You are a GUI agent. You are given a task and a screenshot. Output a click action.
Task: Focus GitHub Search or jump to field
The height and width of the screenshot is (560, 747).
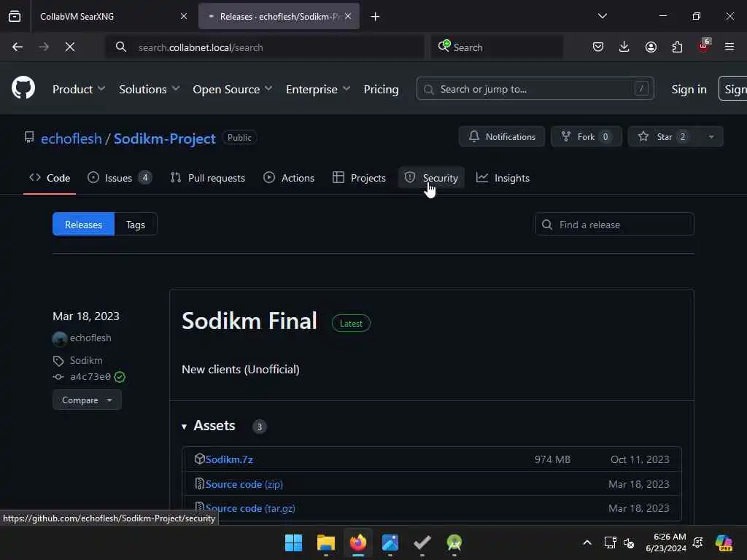[x=535, y=89]
